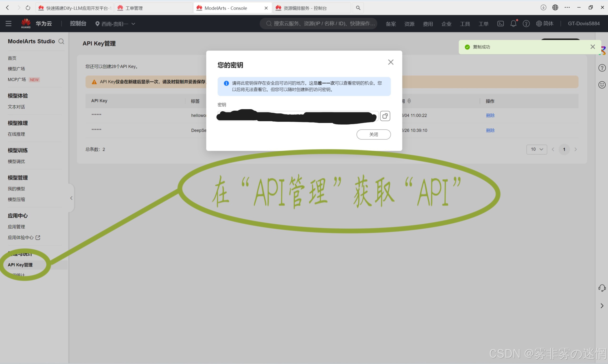
Task: Open 模型调优 in the sidebar
Action: click(16, 161)
